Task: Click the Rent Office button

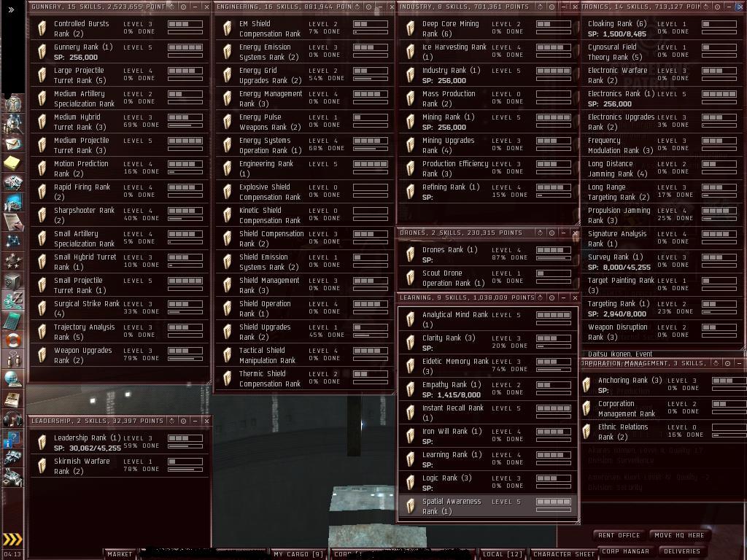Action: (619, 535)
